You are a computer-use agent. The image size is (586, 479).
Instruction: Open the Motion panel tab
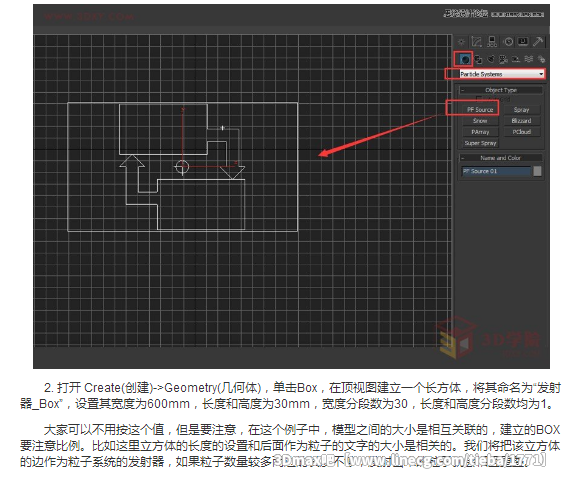(x=508, y=42)
